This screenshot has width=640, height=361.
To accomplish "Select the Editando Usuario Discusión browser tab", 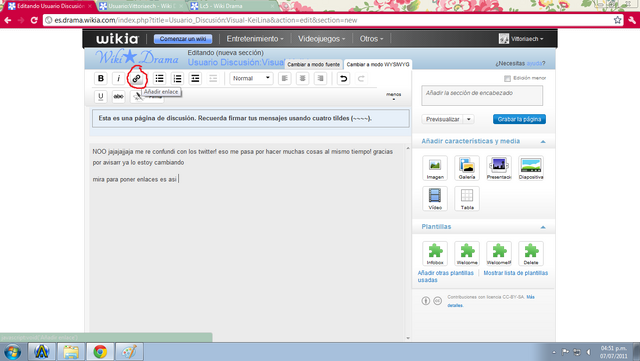I will (x=50, y=6).
